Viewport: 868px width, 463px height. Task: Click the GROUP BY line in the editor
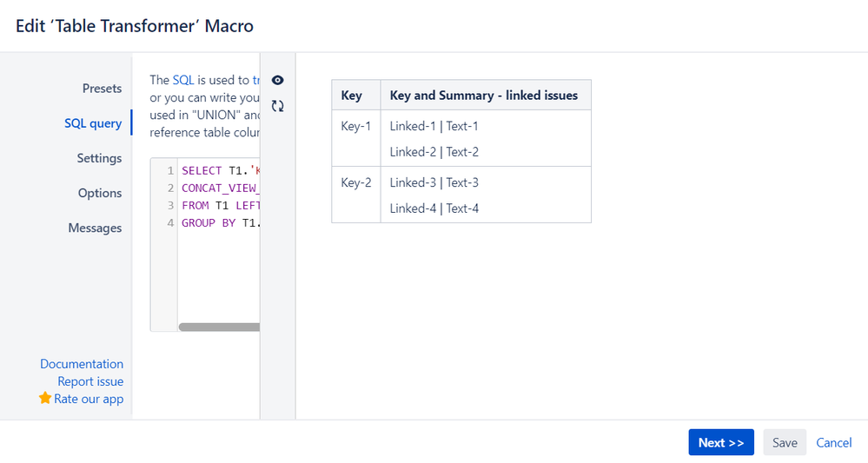click(221, 223)
